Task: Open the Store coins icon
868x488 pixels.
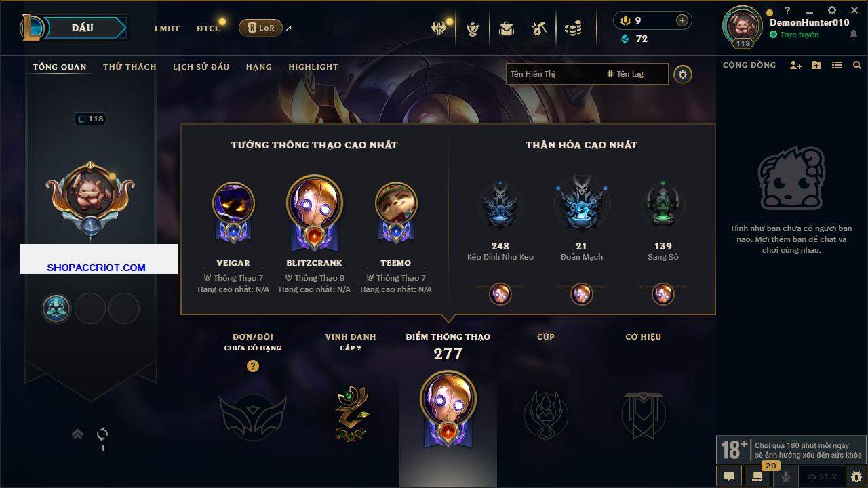Action: 573,28
